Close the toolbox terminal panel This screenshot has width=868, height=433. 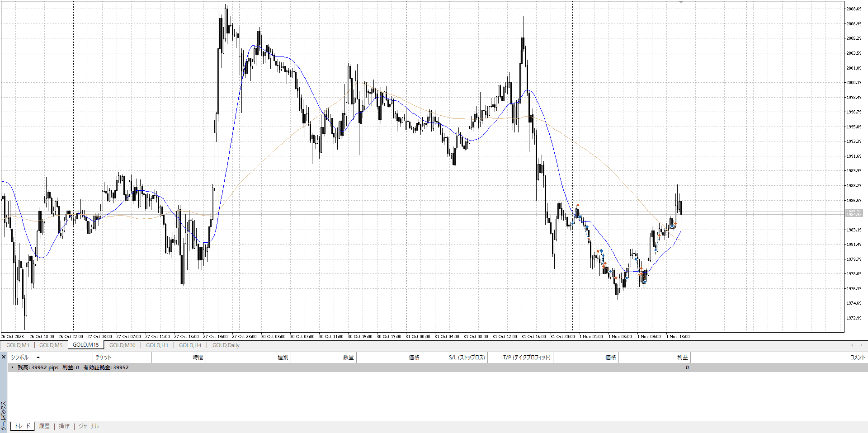point(4,357)
